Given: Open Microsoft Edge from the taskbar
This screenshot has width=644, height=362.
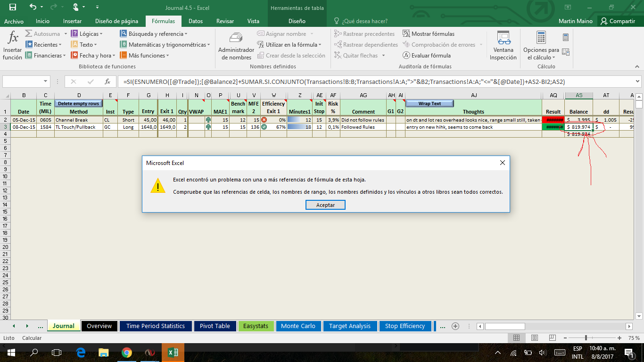Looking at the screenshot, I should coord(80,353).
